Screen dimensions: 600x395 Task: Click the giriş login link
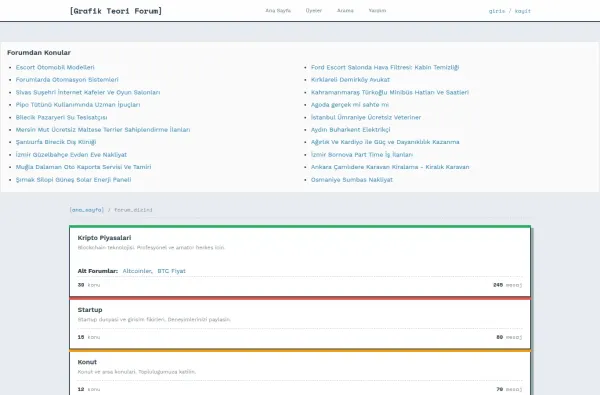click(x=497, y=11)
